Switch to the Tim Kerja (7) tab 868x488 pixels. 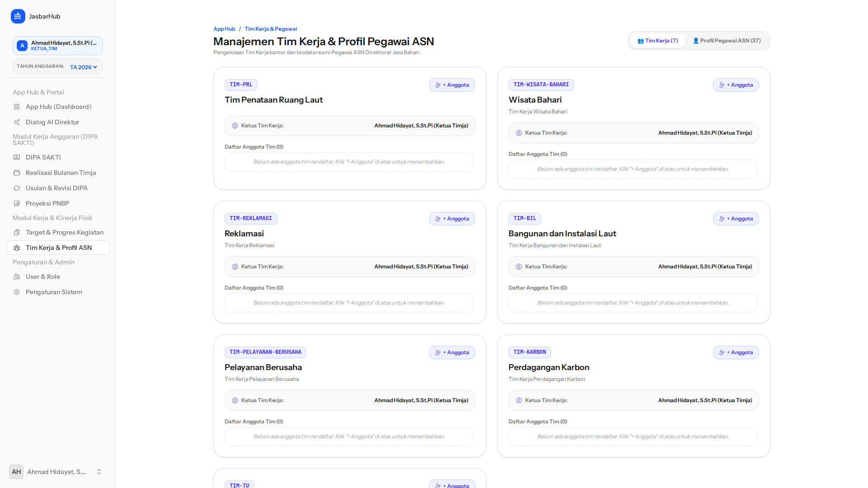(658, 41)
